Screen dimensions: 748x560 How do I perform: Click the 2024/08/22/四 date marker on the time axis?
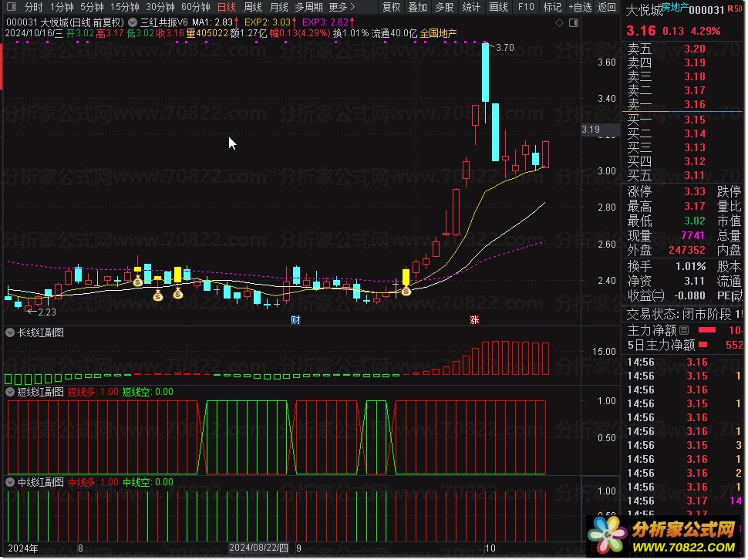click(x=258, y=548)
